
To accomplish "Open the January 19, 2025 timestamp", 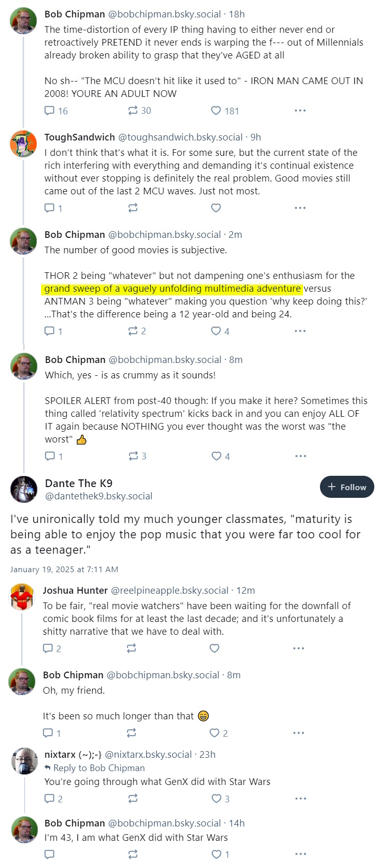I will click(64, 569).
